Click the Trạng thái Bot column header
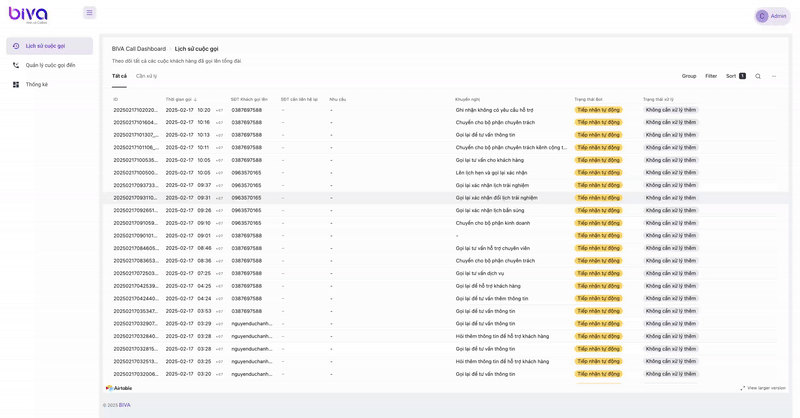 pyautogui.click(x=588, y=100)
